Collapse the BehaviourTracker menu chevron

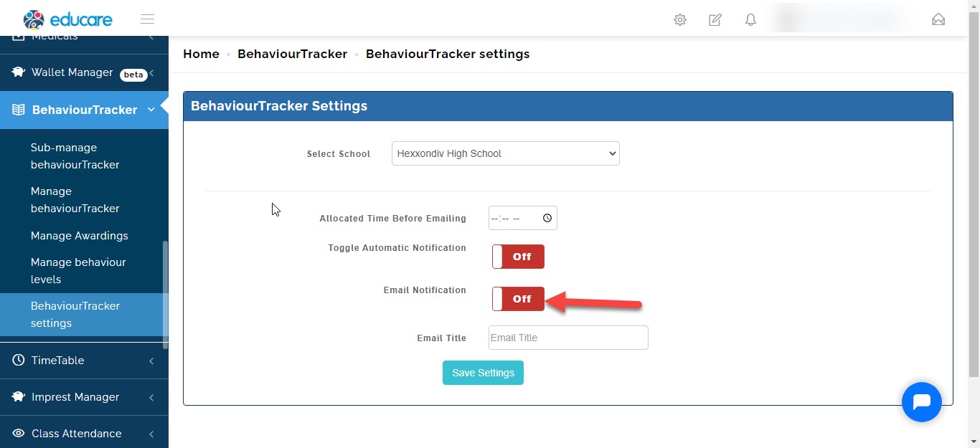pyautogui.click(x=151, y=110)
